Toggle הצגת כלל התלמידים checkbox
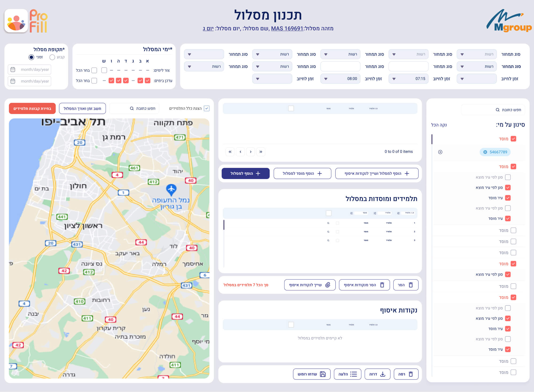Viewport: 534px width, 392px height. [206, 108]
